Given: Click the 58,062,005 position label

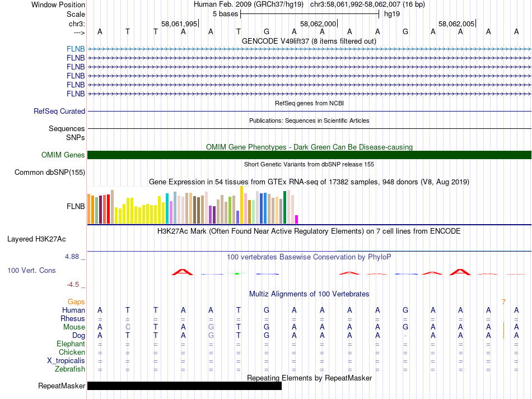Looking at the screenshot, I should pos(456,24).
